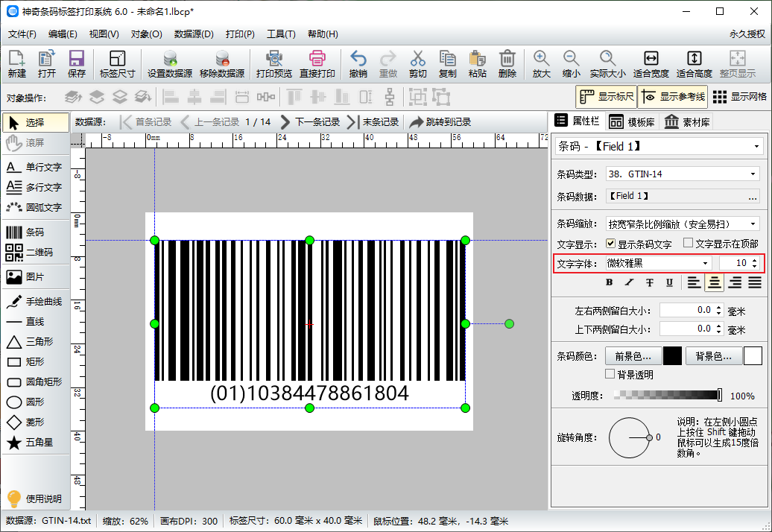772x532 pixels.
Task: Select the 二维码 QR code tool
Action: [x=36, y=253]
